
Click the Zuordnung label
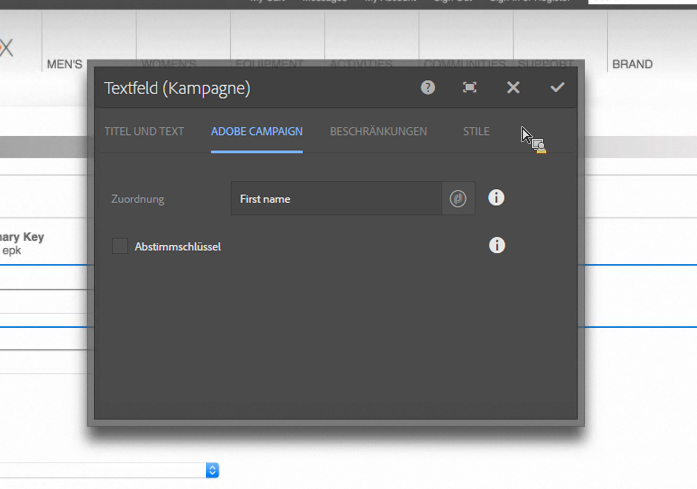[x=138, y=199]
